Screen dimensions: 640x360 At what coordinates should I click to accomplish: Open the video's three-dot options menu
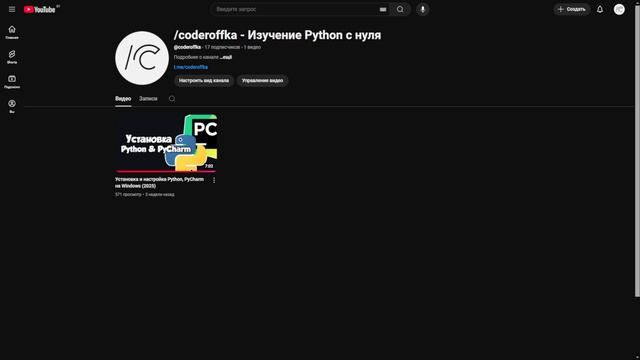[x=214, y=180]
